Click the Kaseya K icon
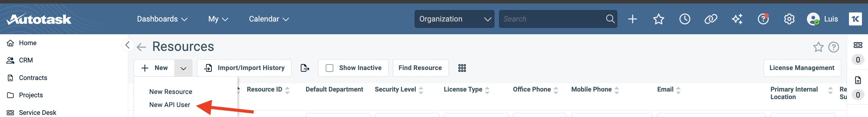The height and width of the screenshot is (117, 868). (x=855, y=19)
